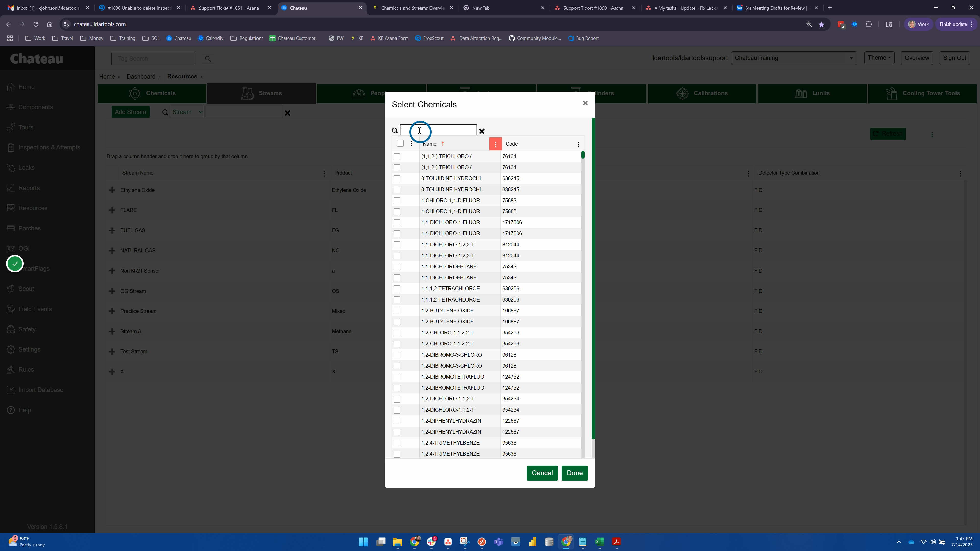Clear the stream search with X icon

point(288,113)
